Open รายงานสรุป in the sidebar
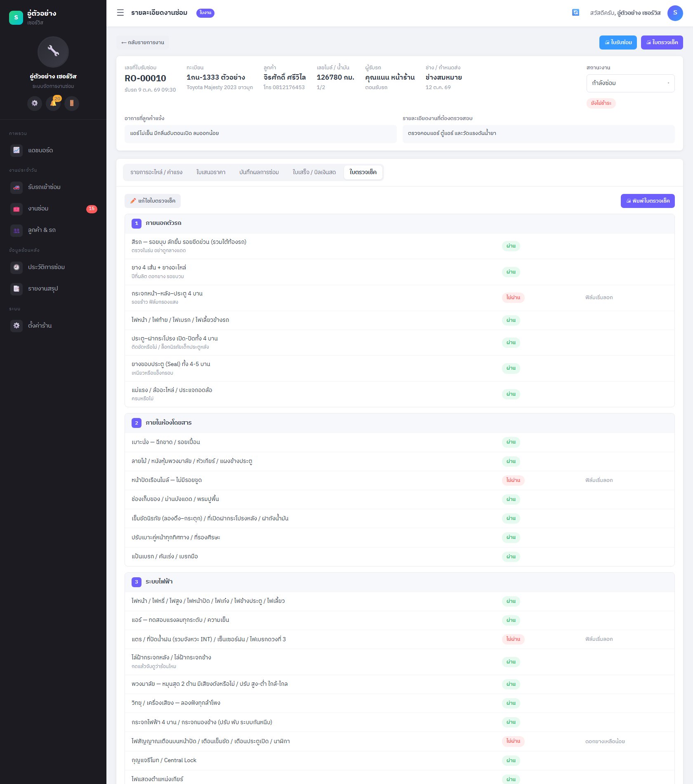The width and height of the screenshot is (693, 784). [53, 289]
